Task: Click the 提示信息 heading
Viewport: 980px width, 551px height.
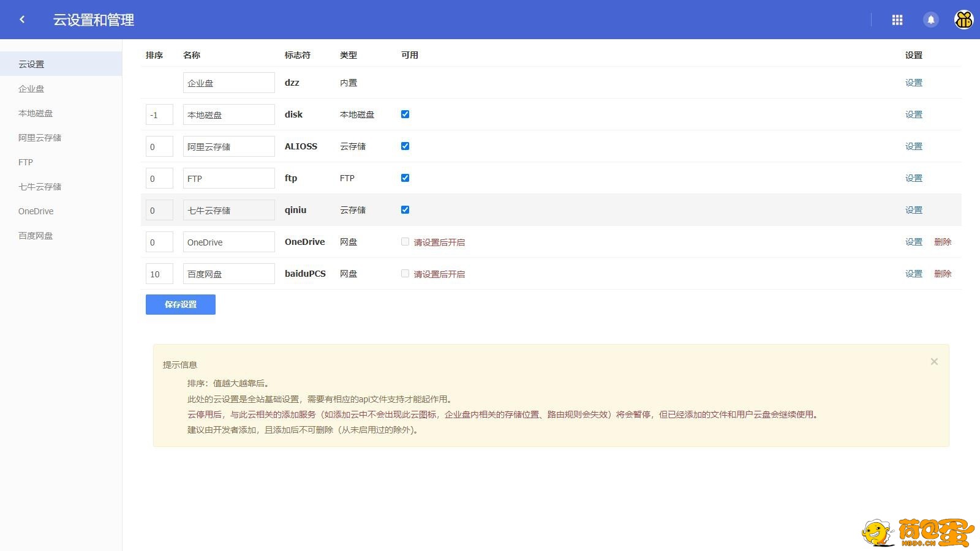Action: 180,365
